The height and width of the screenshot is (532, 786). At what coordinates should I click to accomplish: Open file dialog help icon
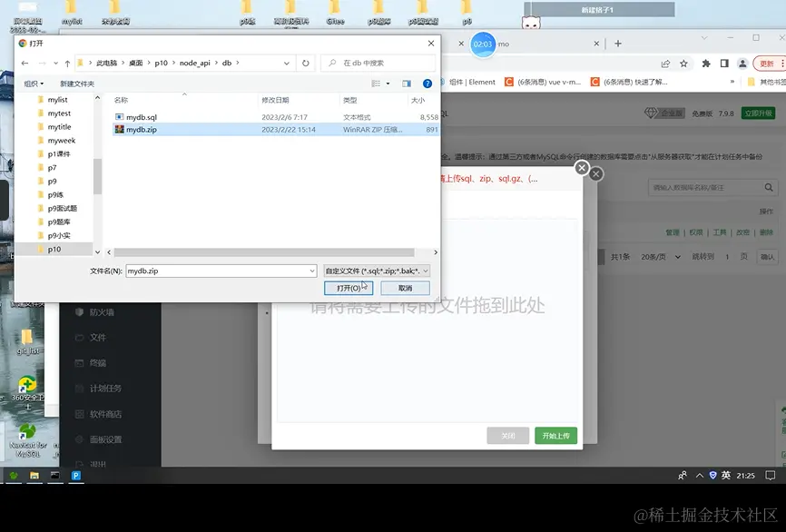coord(427,84)
